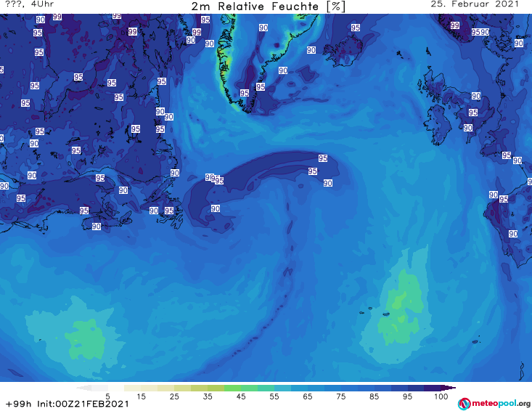
Task: Click Iceland on the humidity map
Action: tap(343, 52)
